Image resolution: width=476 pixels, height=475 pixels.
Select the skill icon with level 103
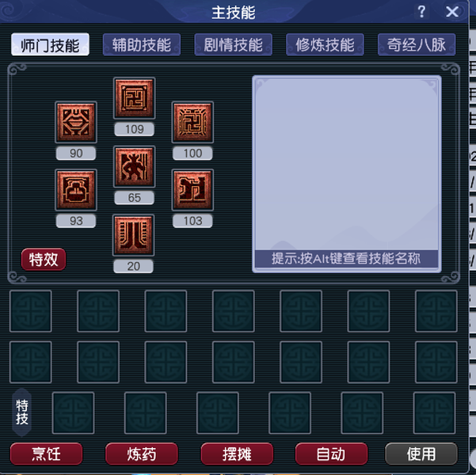click(x=192, y=190)
